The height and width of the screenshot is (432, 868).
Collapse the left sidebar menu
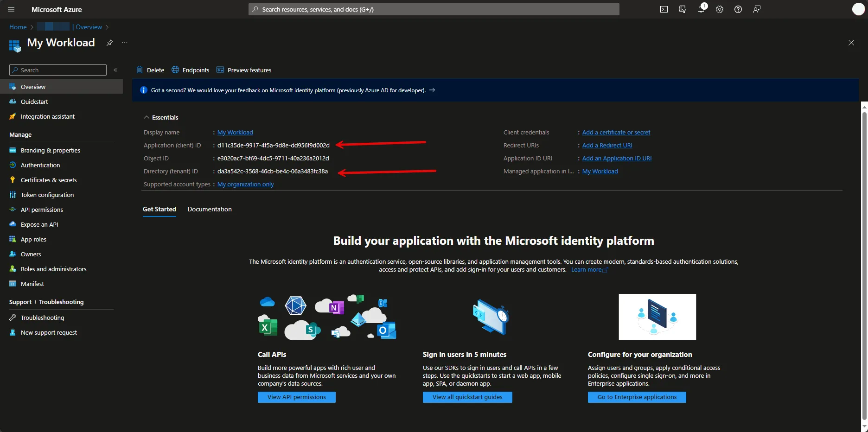115,70
